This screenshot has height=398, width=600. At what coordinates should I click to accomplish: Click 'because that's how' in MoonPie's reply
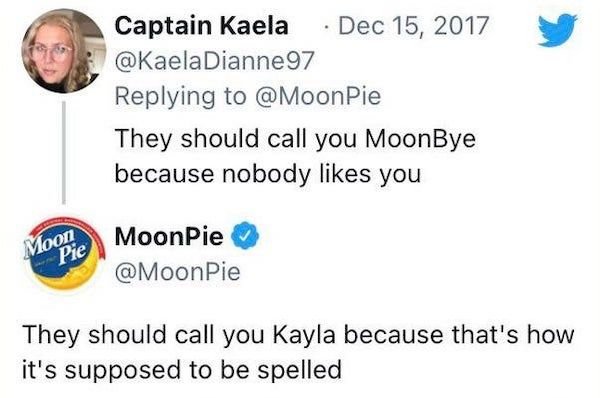(x=459, y=334)
